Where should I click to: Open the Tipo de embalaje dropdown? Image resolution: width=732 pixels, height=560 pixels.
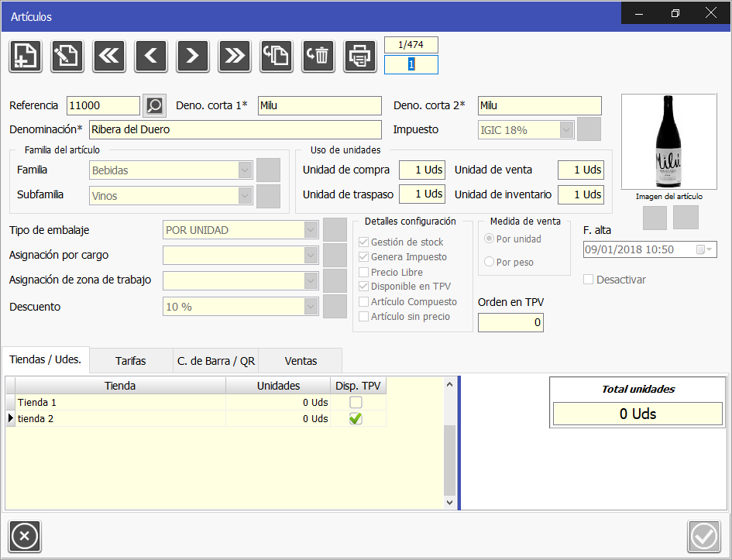311,230
